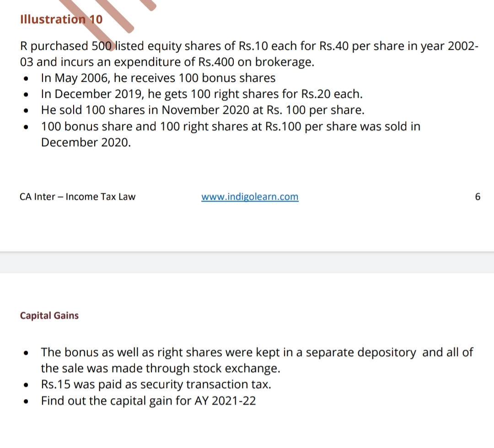Select the December 2019 right shares line
The width and height of the screenshot is (494, 448).
[x=201, y=95]
